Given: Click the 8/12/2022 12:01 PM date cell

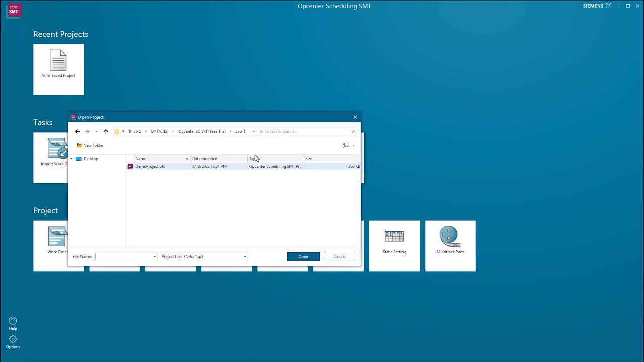Looking at the screenshot, I should tap(209, 166).
